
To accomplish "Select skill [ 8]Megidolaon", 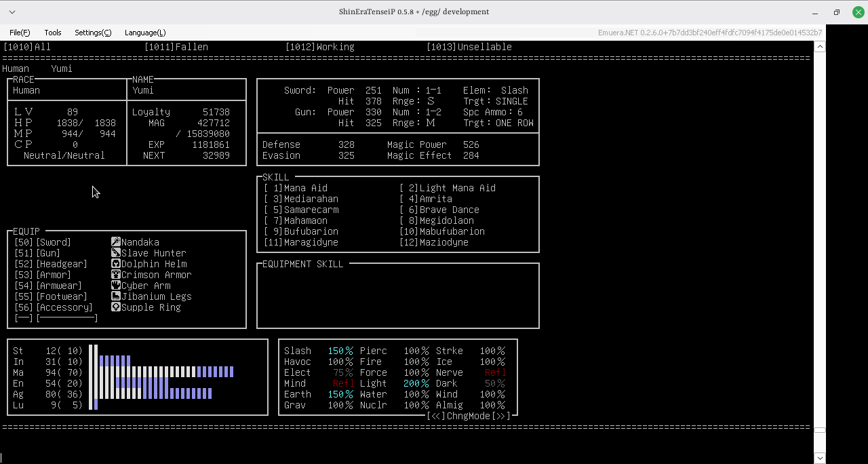I will (437, 220).
